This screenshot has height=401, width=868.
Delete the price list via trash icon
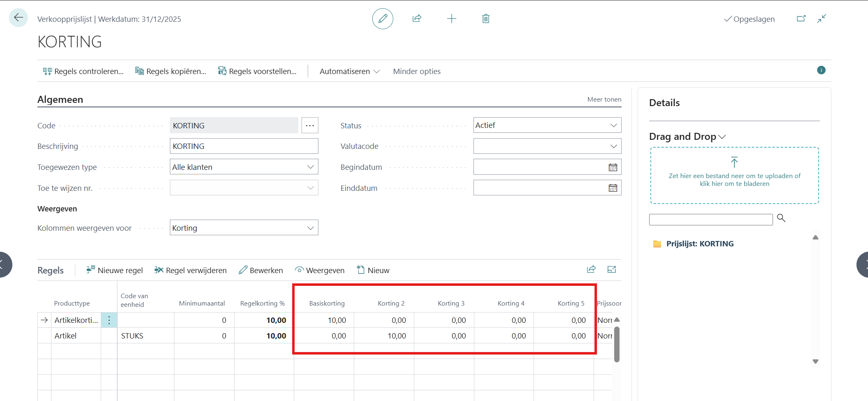(486, 19)
